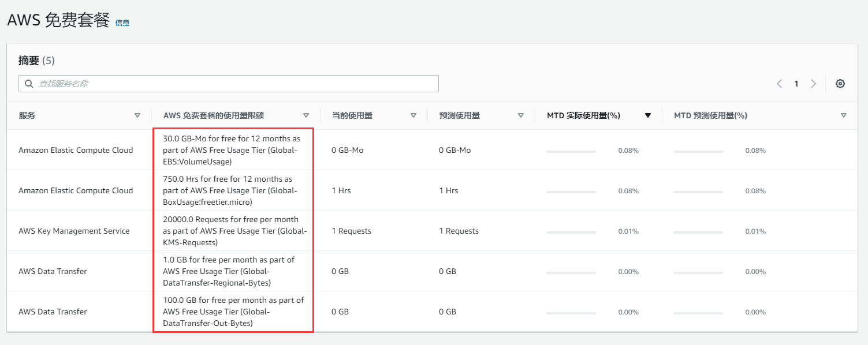Screen dimensions: 868x345
Task: Click the 1 Requests current usage value
Action: point(351,231)
